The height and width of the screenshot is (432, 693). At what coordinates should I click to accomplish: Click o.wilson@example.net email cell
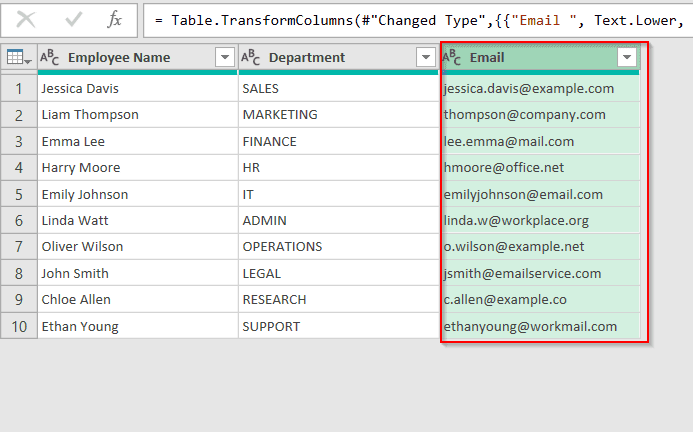pyautogui.click(x=540, y=247)
